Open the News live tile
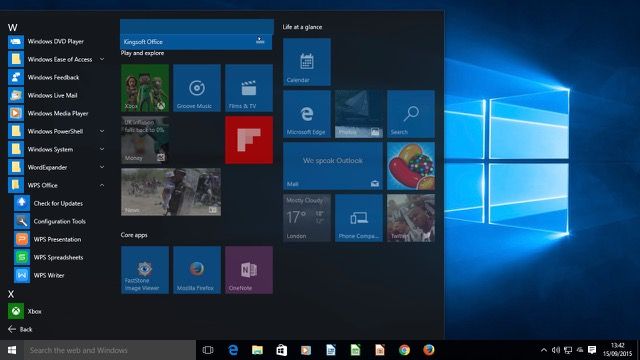 coord(171,192)
